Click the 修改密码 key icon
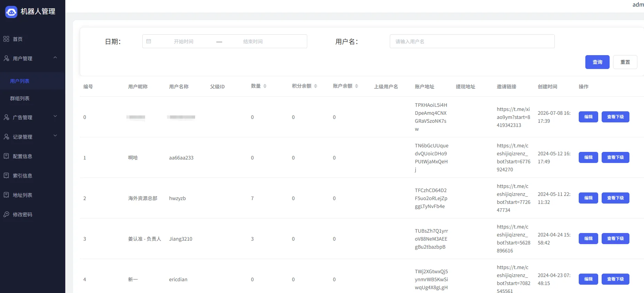644x293 pixels. (6, 214)
